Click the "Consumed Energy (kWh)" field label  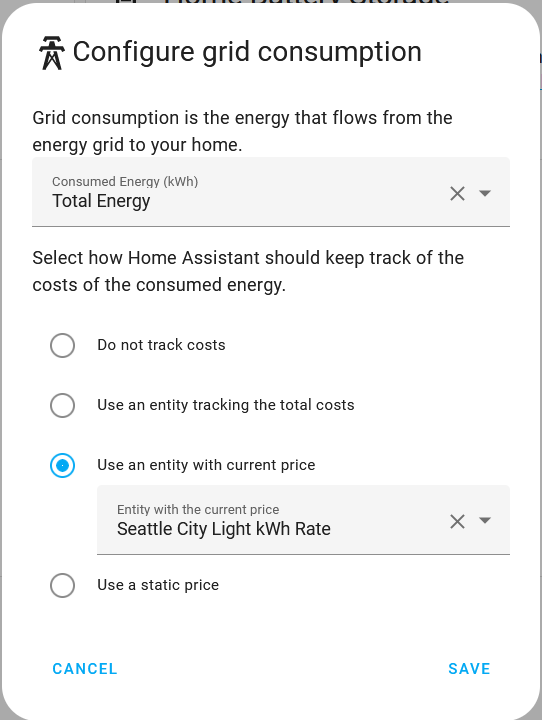click(x=125, y=182)
